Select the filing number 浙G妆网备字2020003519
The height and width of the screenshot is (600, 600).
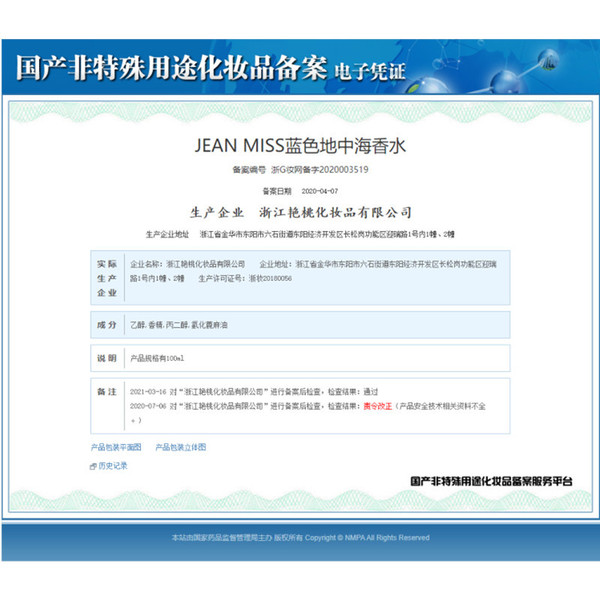tap(320, 170)
